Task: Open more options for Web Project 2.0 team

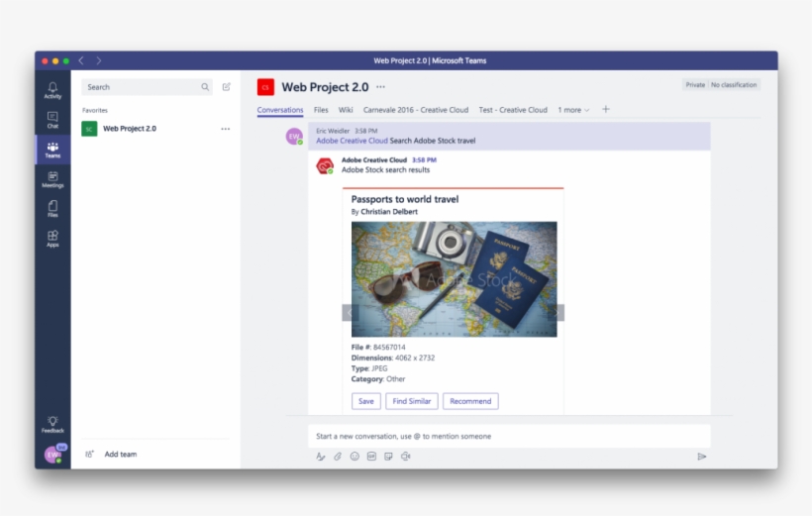Action: (x=225, y=129)
